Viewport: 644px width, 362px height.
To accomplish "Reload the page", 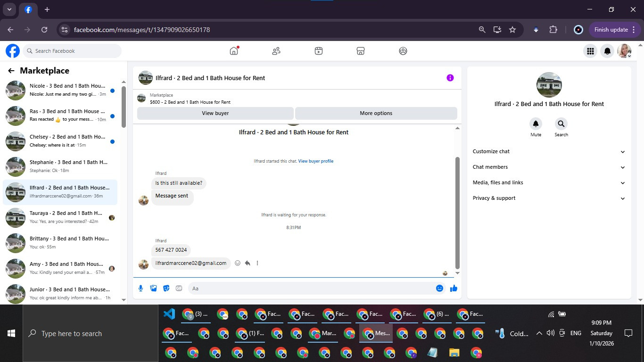I will [44, 29].
